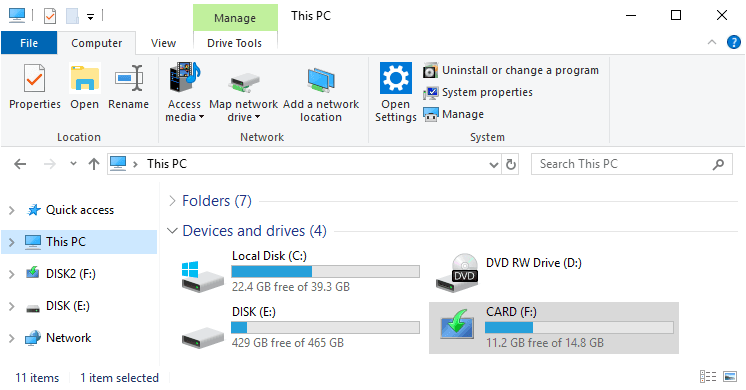This screenshot has height=390, width=746.
Task: Switch to the View ribbon tab
Action: pos(163,43)
